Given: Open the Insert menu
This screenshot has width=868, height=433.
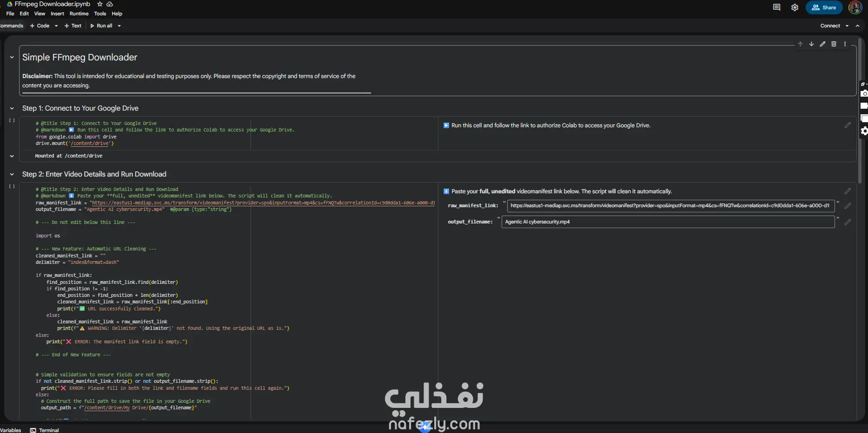Looking at the screenshot, I should (x=57, y=14).
